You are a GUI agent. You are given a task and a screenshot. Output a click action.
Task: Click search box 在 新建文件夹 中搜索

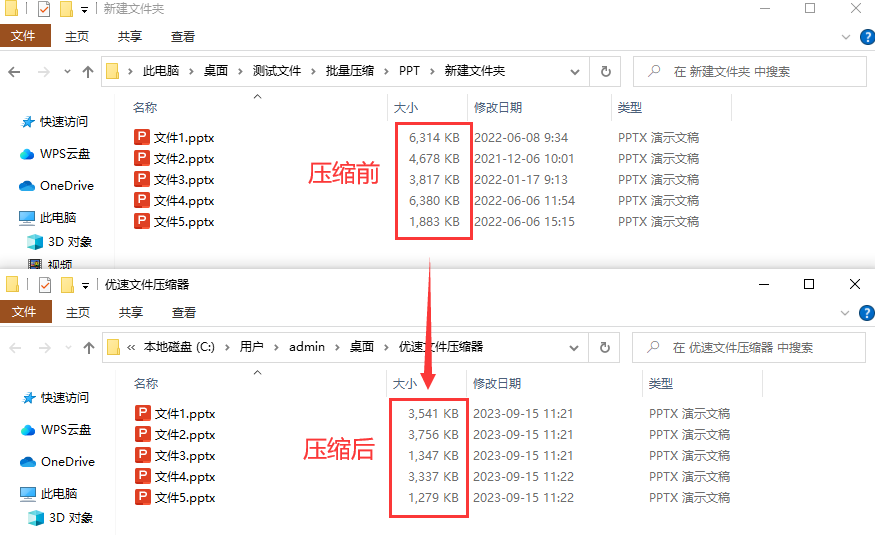tap(749, 71)
